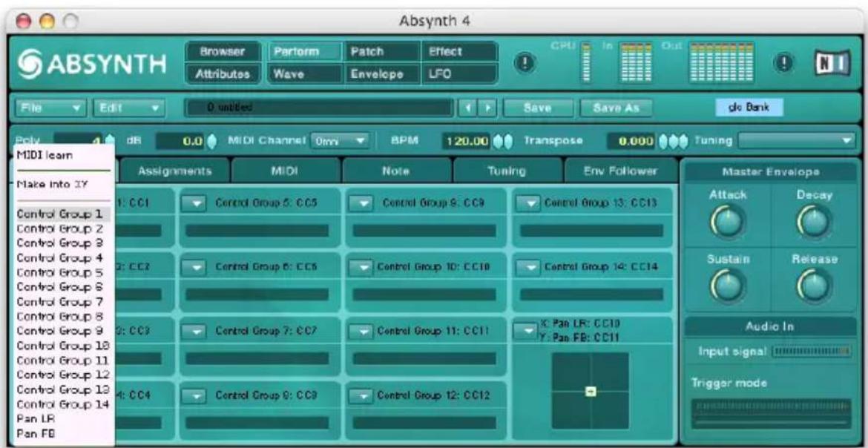Click the Bank selector button
This screenshot has height=448, width=868.
point(751,107)
